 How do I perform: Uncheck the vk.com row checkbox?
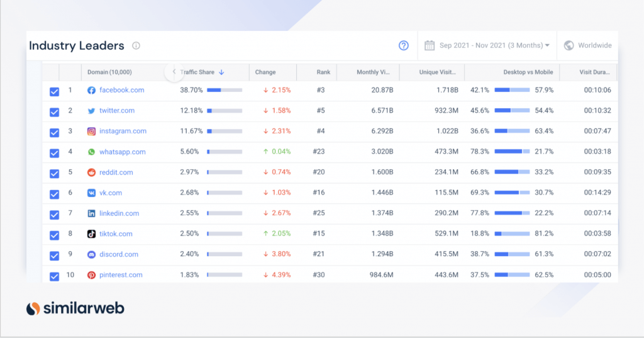(x=54, y=194)
